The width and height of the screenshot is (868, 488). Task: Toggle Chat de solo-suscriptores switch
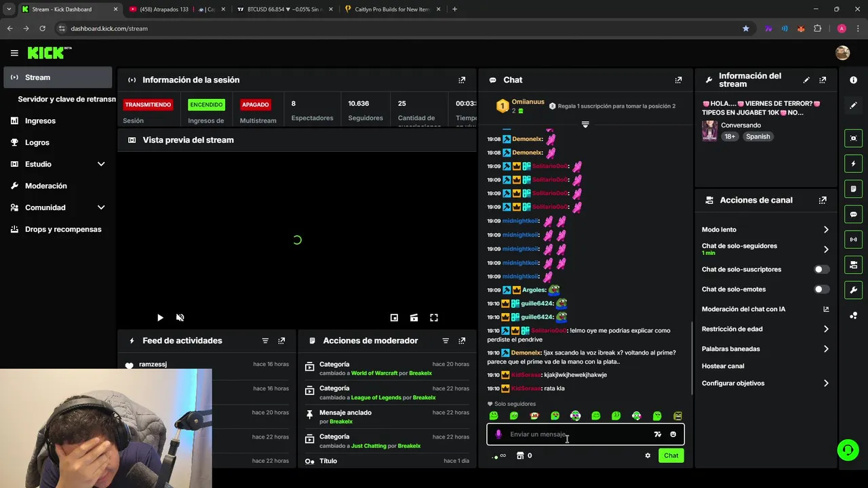(821, 270)
